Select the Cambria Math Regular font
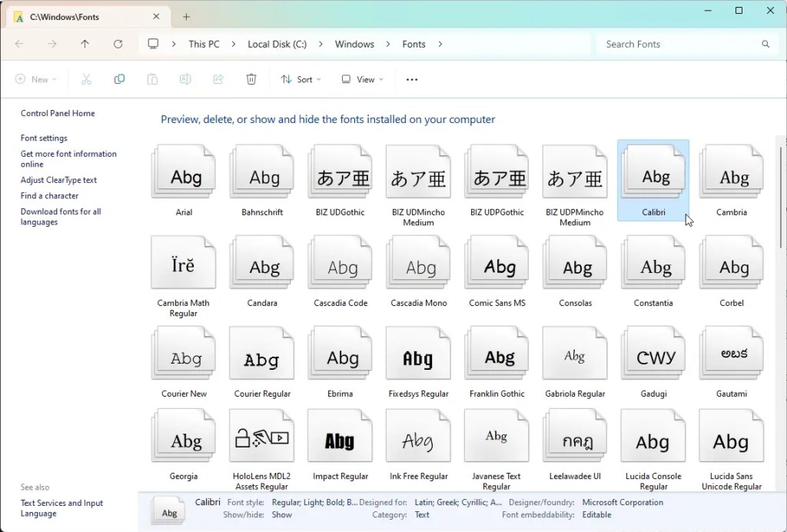The height and width of the screenshot is (532, 787). click(x=184, y=262)
